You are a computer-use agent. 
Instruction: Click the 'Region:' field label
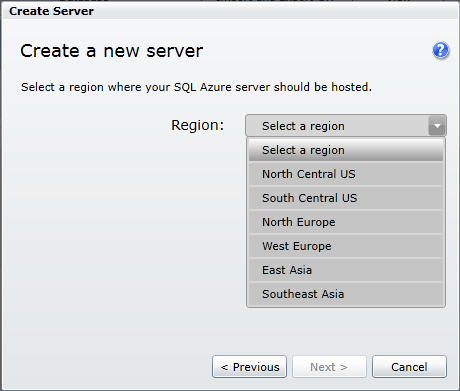pyautogui.click(x=198, y=125)
